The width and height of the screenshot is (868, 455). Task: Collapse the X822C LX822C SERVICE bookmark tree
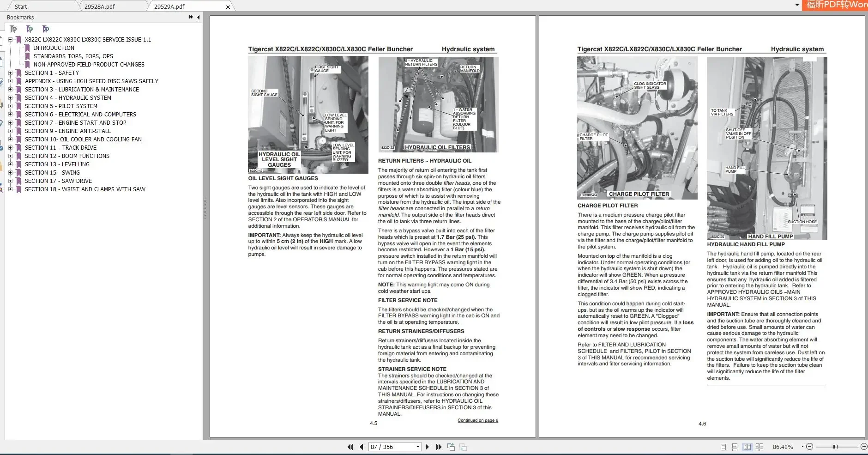coord(11,40)
